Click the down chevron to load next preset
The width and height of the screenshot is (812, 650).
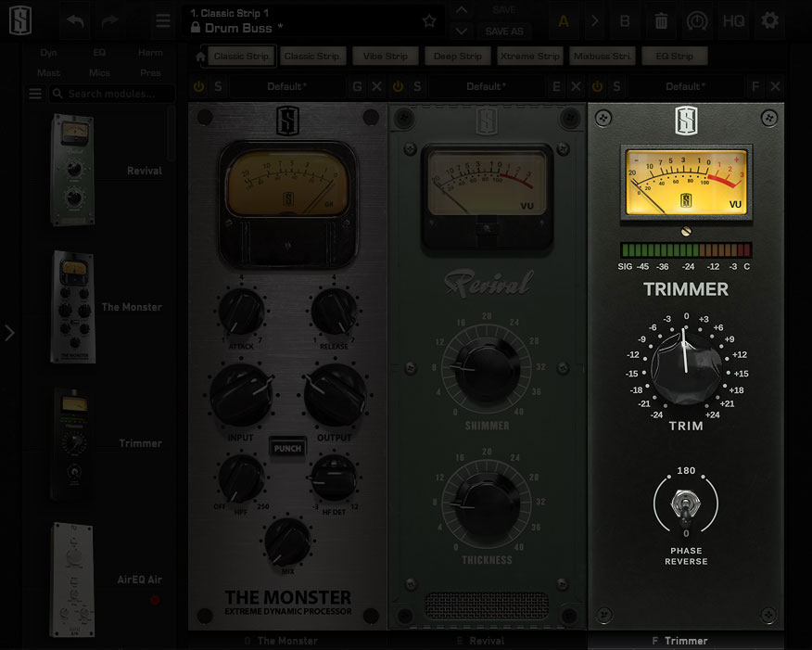[460, 31]
